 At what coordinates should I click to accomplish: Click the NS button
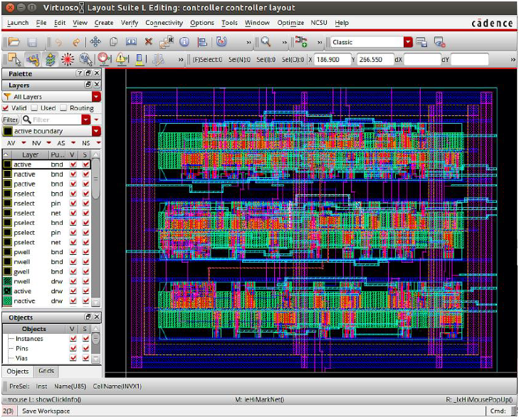point(85,143)
